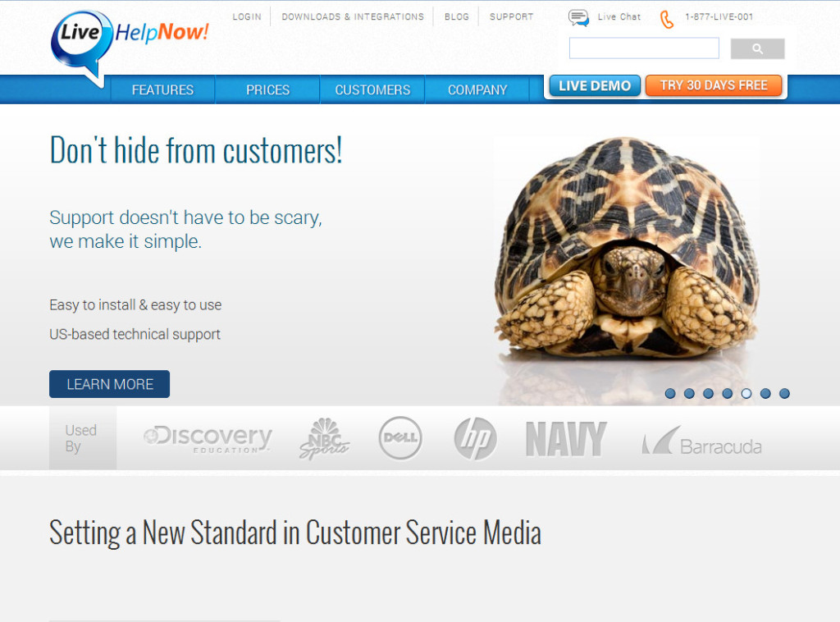
Task: Click the Live Demo button
Action: coord(595,85)
